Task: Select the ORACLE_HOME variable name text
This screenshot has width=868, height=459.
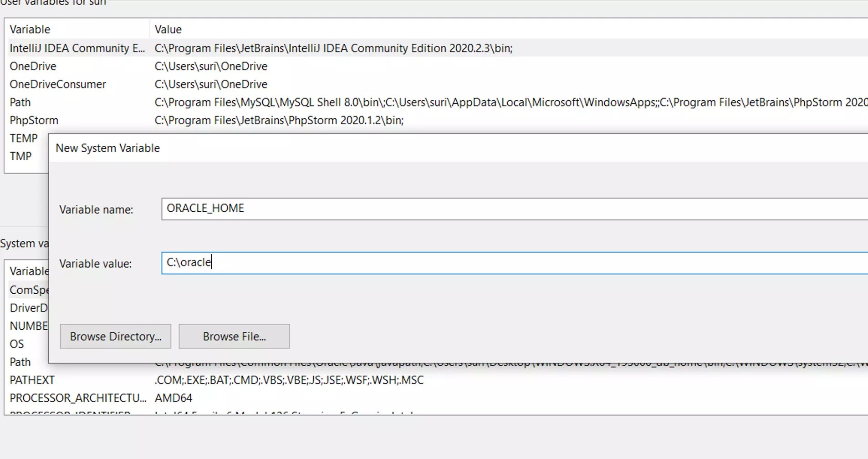Action: click(205, 208)
